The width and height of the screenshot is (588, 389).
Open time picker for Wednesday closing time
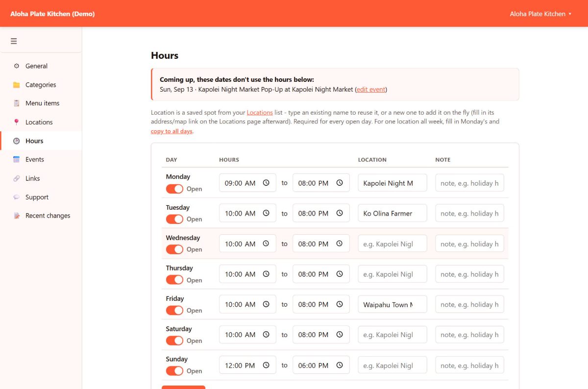(340, 243)
